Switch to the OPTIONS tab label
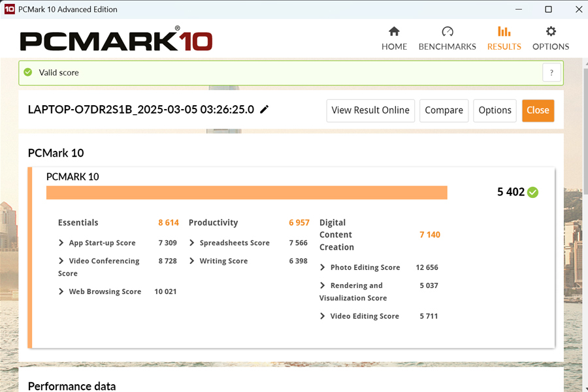This screenshot has width=588, height=392. pyautogui.click(x=551, y=46)
